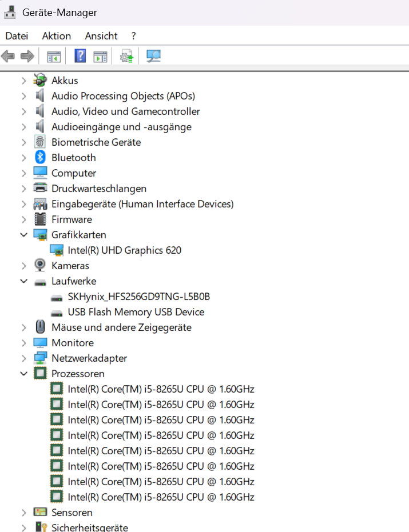Open the Ansicht menu

tap(101, 36)
